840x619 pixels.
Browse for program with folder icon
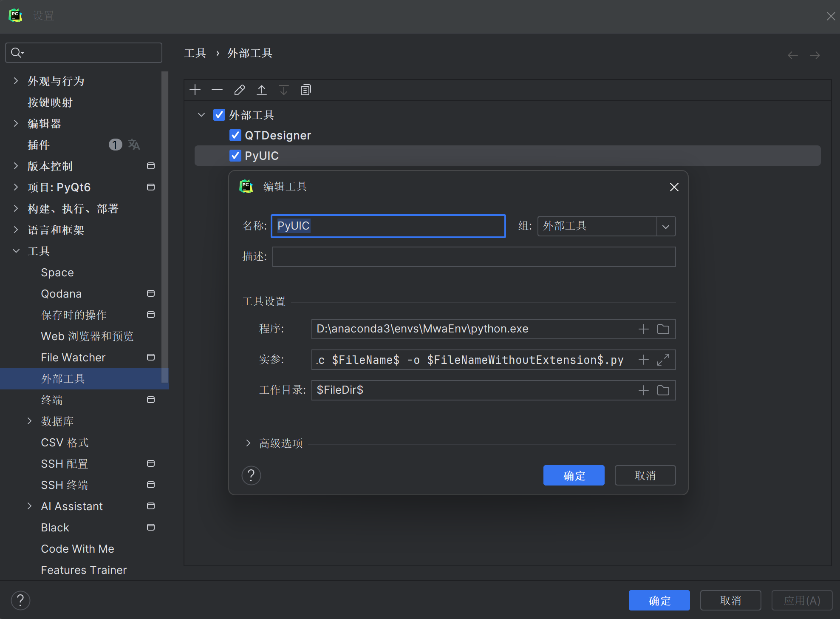coord(663,329)
